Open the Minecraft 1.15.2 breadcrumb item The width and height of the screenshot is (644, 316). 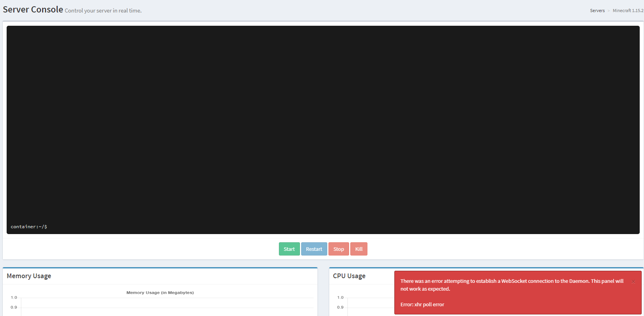tap(628, 11)
